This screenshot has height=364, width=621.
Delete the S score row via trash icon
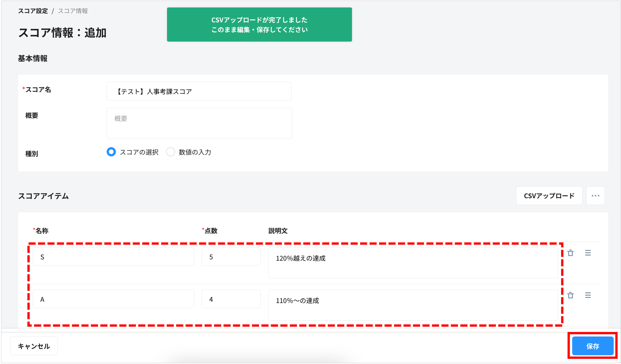[x=571, y=253]
